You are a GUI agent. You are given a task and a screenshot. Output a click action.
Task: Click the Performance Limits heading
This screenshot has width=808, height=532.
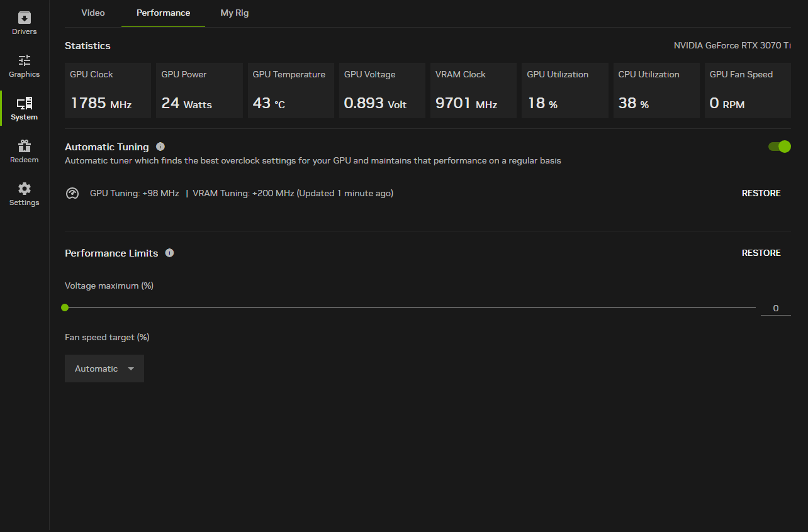coord(111,253)
